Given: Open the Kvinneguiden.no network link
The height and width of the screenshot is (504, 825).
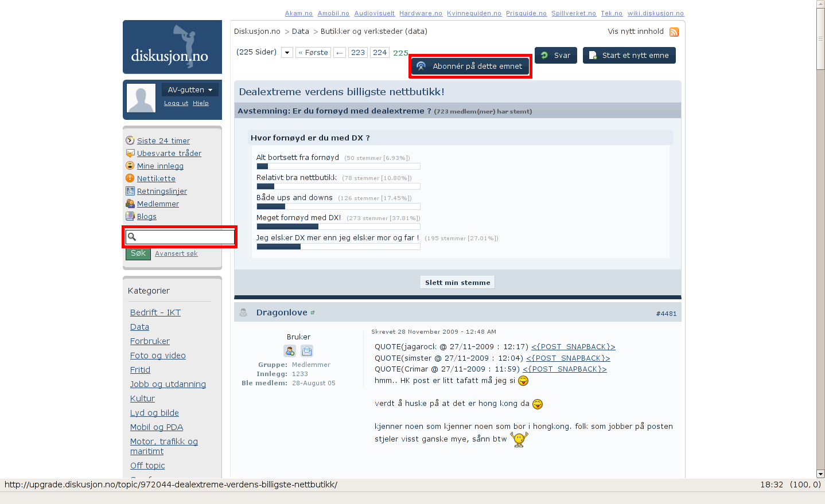Looking at the screenshot, I should [x=474, y=13].
